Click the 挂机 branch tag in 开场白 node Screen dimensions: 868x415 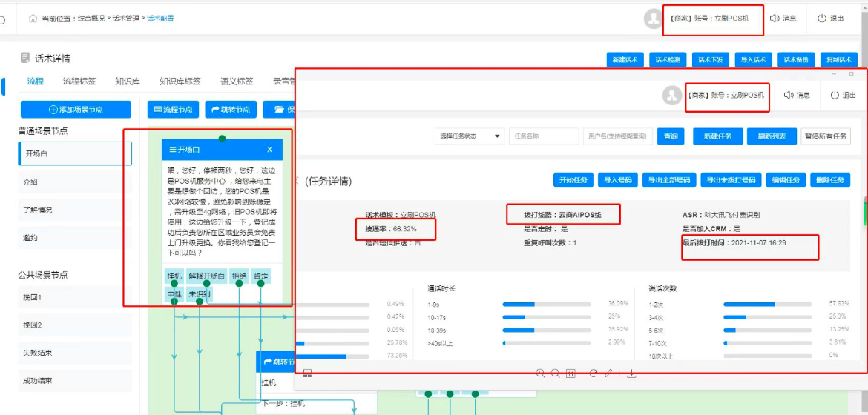tap(174, 276)
